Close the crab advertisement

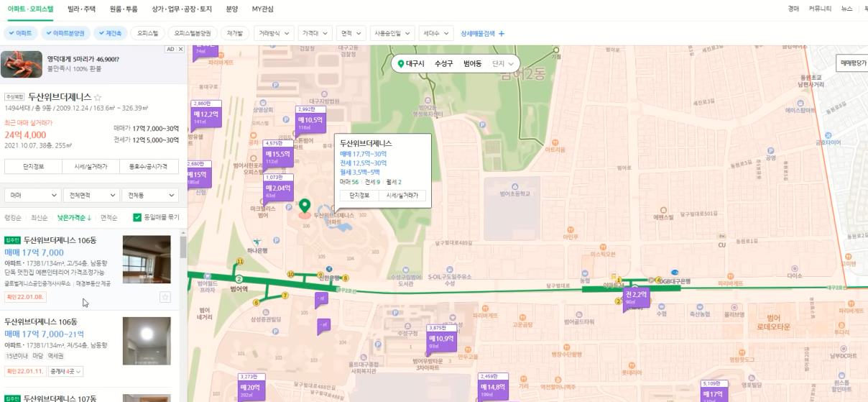pyautogui.click(x=180, y=49)
